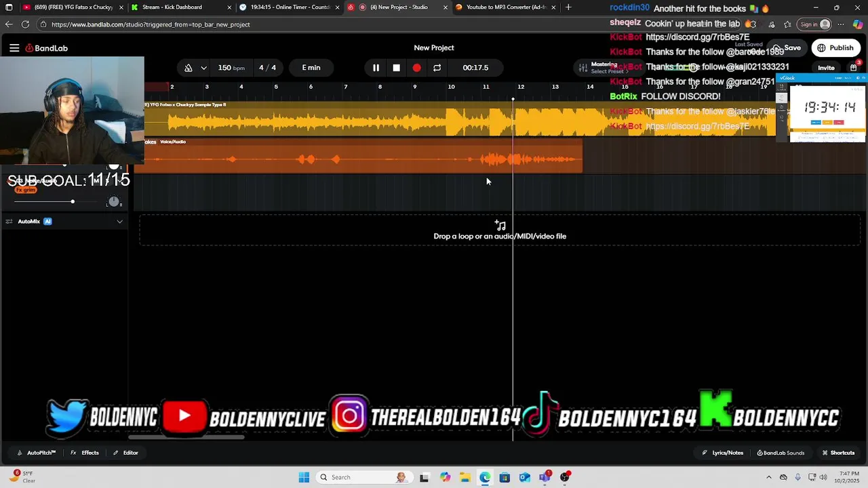Click bar 10 on the timeline ruler
The height and width of the screenshot is (488, 868).
(x=451, y=87)
